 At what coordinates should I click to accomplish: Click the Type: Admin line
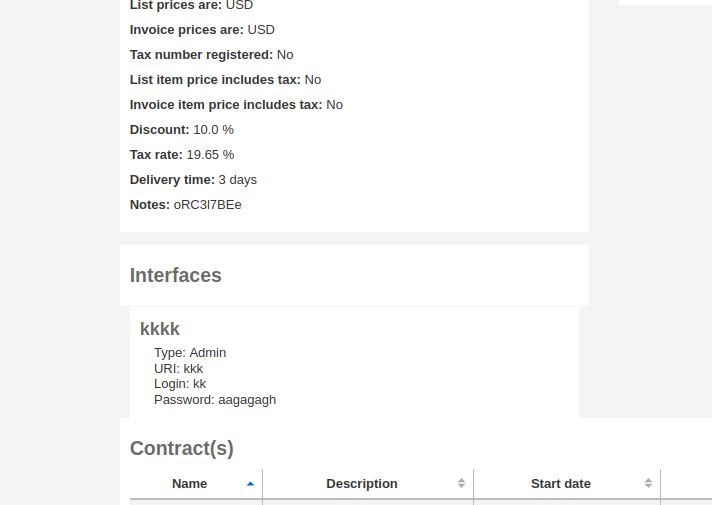pyautogui.click(x=190, y=353)
